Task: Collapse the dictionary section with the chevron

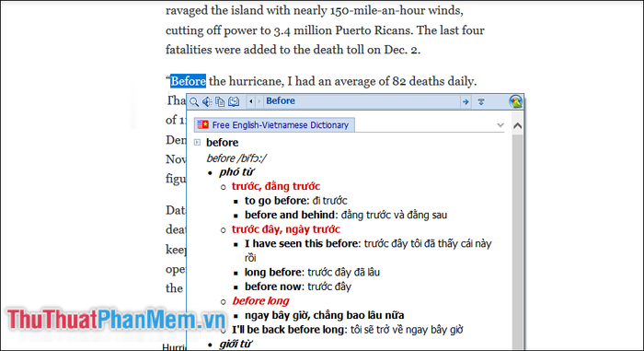Action: pyautogui.click(x=500, y=125)
